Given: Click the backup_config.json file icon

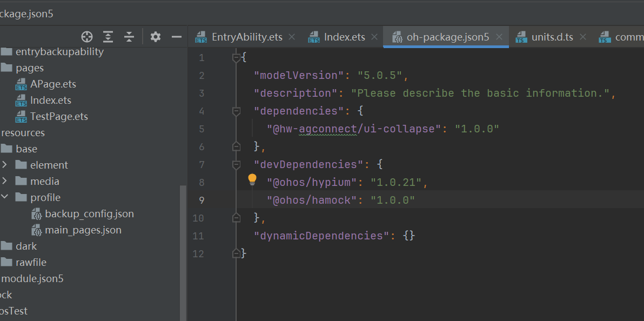Looking at the screenshot, I should pos(37,214).
